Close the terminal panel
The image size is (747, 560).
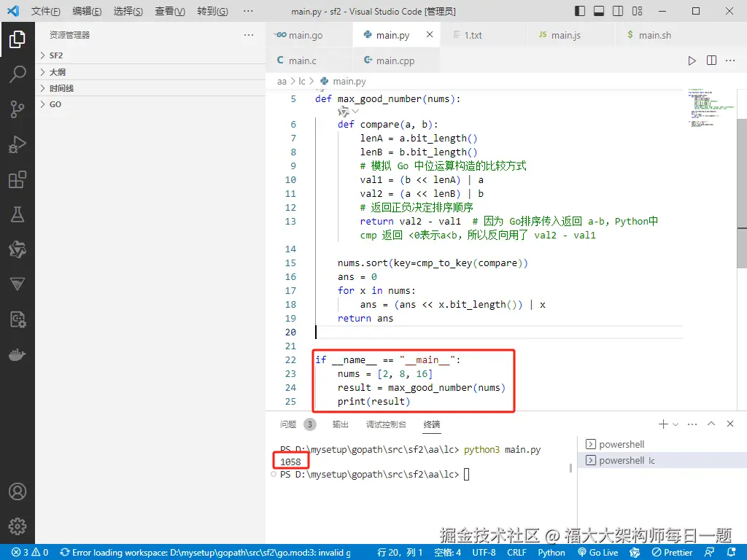click(729, 424)
